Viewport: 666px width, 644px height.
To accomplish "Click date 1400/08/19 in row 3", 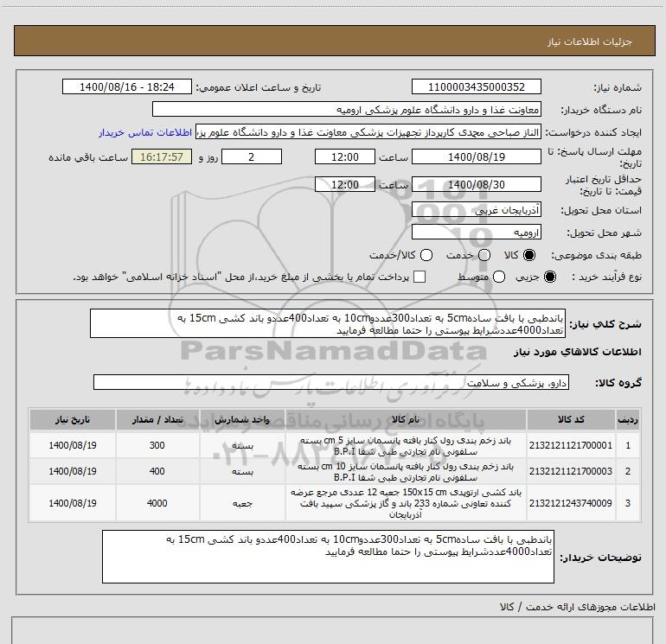I will (x=73, y=503).
